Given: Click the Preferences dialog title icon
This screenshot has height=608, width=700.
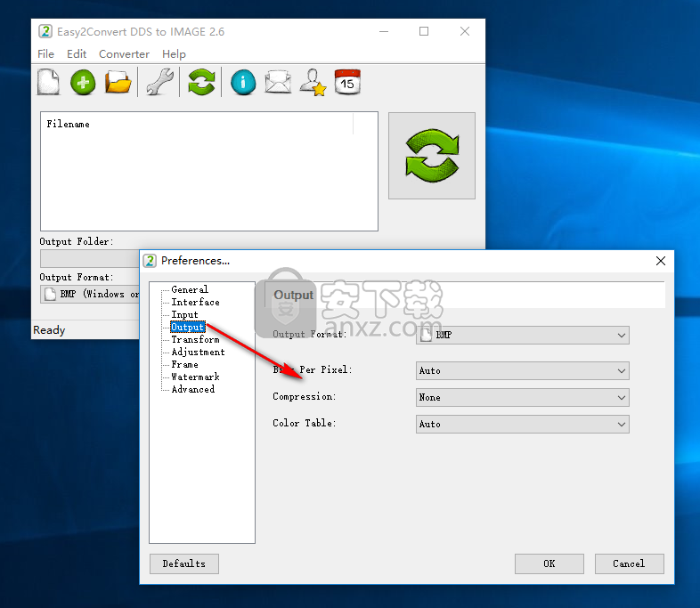Looking at the screenshot, I should point(150,261).
